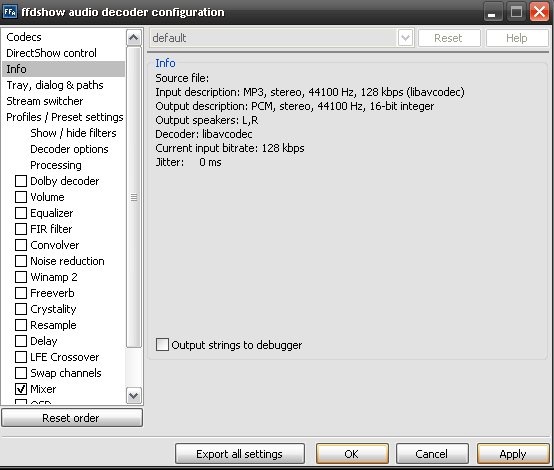
Task: Select the Info page in sidebar
Action: [x=64, y=69]
